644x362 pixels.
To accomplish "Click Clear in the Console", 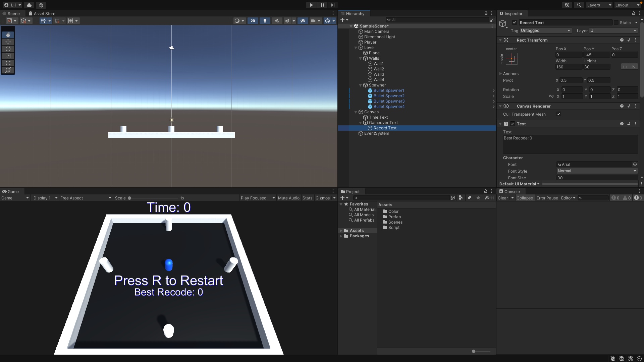I will (503, 198).
